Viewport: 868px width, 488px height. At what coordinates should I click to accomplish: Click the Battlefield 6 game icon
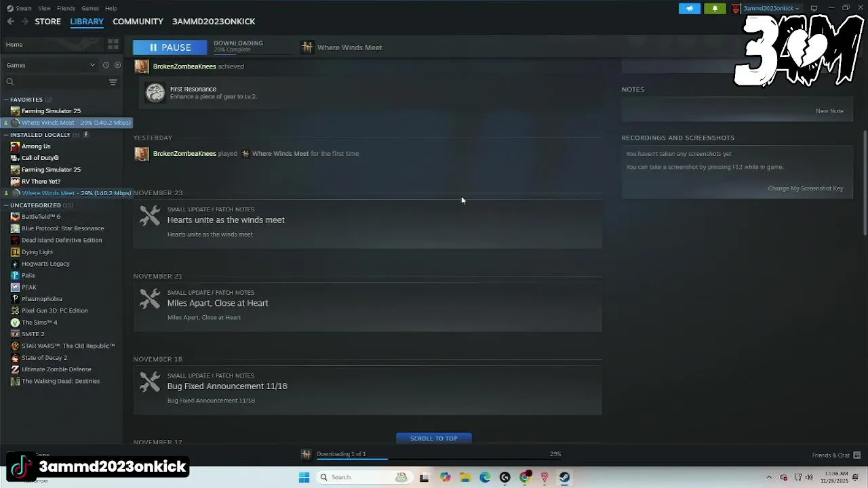[x=15, y=217]
